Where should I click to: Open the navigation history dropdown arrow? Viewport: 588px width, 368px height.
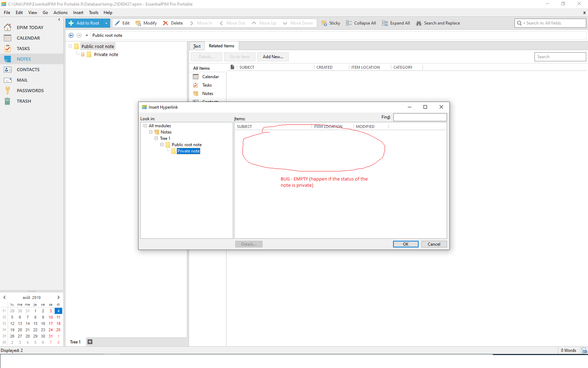[87, 35]
